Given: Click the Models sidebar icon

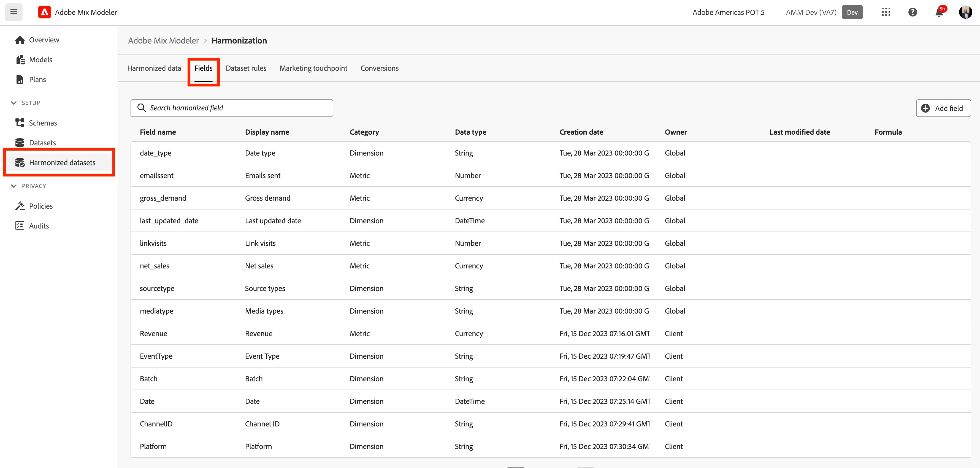Looking at the screenshot, I should [x=20, y=60].
